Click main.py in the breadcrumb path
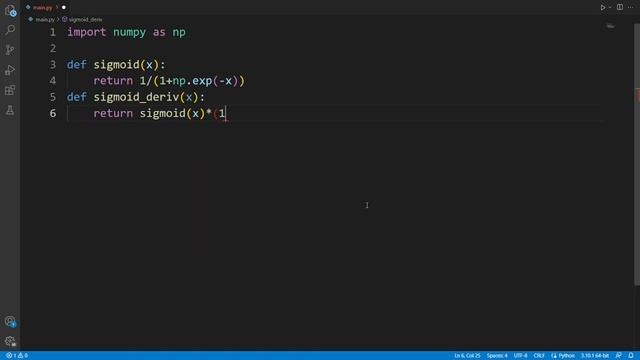This screenshot has width=640, height=360. point(45,19)
